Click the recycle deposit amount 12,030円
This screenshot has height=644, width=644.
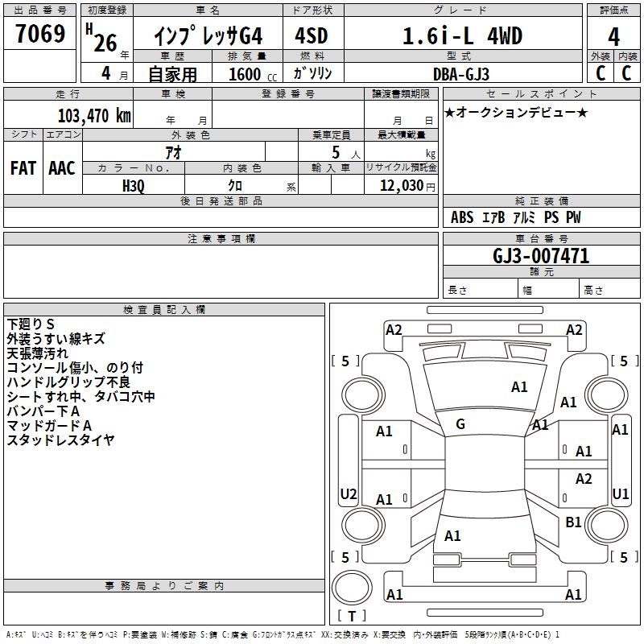click(x=408, y=185)
